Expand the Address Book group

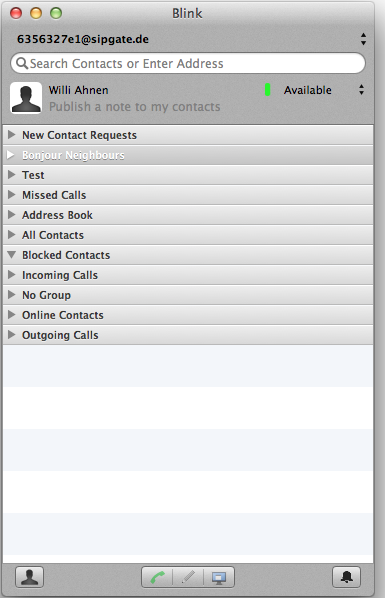point(11,215)
